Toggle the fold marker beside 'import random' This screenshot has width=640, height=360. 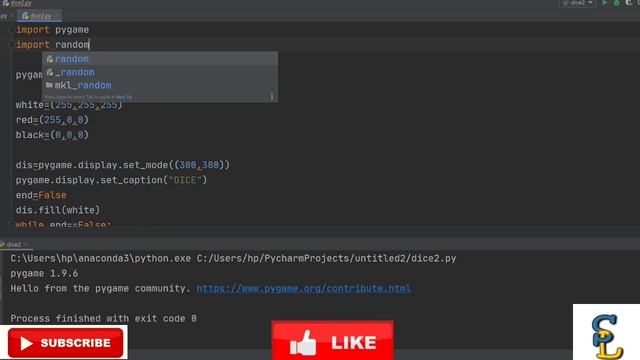pos(12,44)
